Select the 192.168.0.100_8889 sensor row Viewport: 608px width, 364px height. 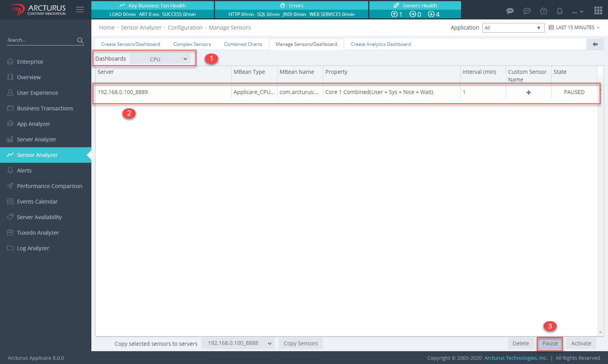pos(163,92)
